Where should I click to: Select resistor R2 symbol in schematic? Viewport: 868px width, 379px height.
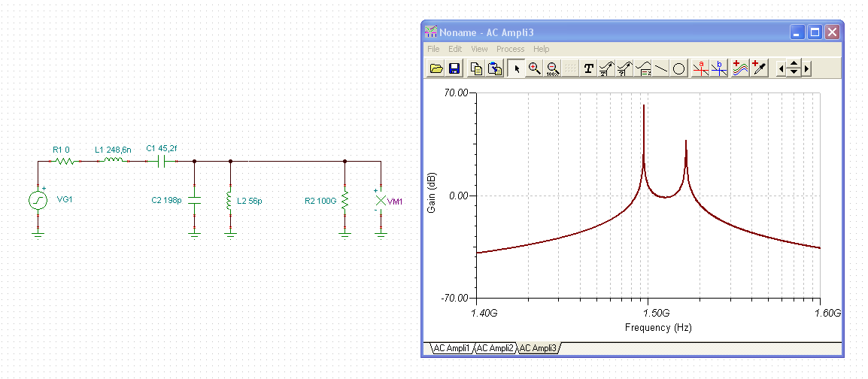[345, 200]
